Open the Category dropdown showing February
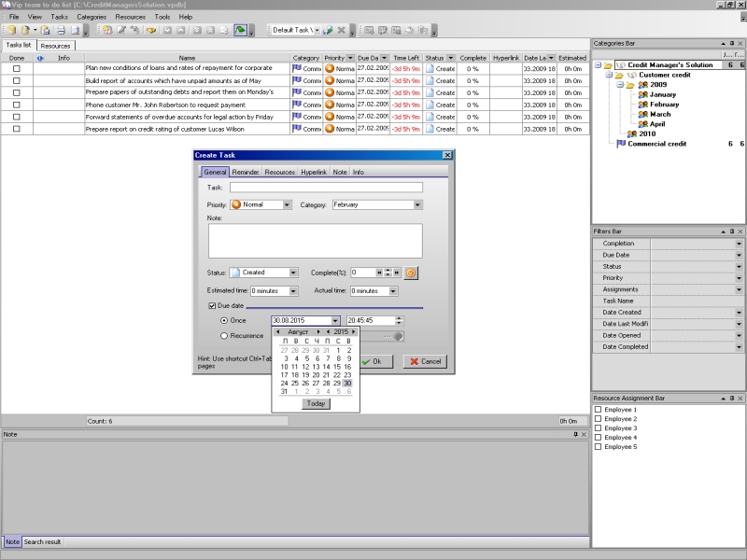The width and height of the screenshot is (747, 560). point(417,204)
